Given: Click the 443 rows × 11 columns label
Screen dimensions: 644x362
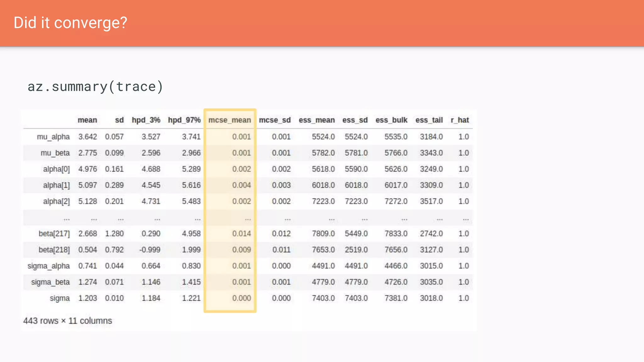Looking at the screenshot, I should (68, 321).
